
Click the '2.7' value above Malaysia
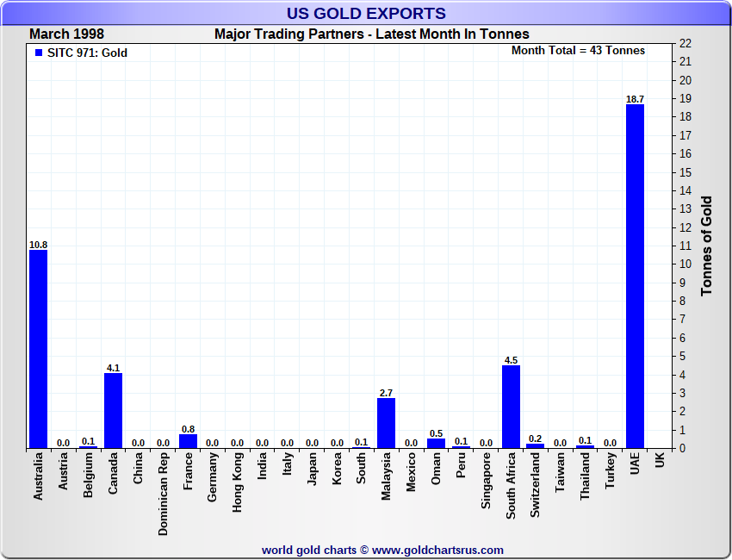[386, 393]
